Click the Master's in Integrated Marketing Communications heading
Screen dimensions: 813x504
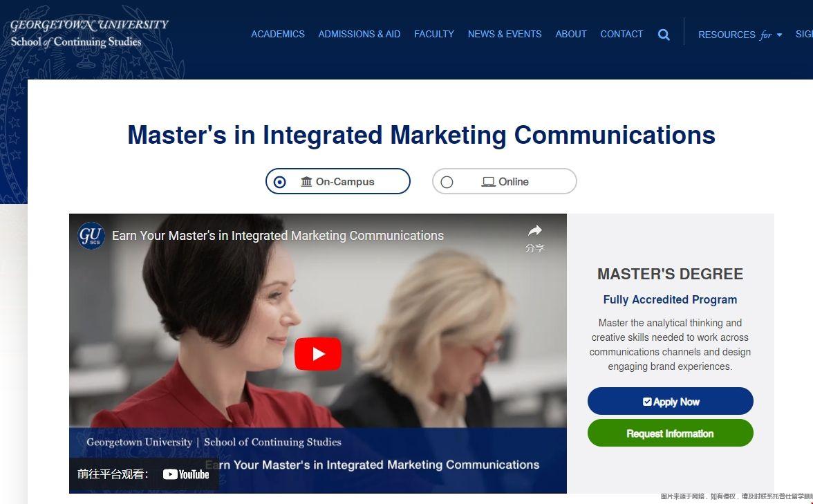tap(421, 135)
